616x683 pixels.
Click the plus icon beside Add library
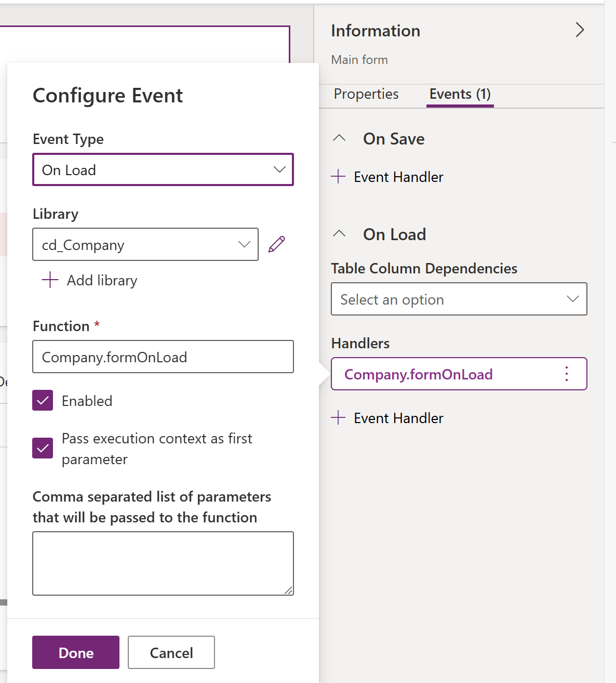tap(50, 280)
